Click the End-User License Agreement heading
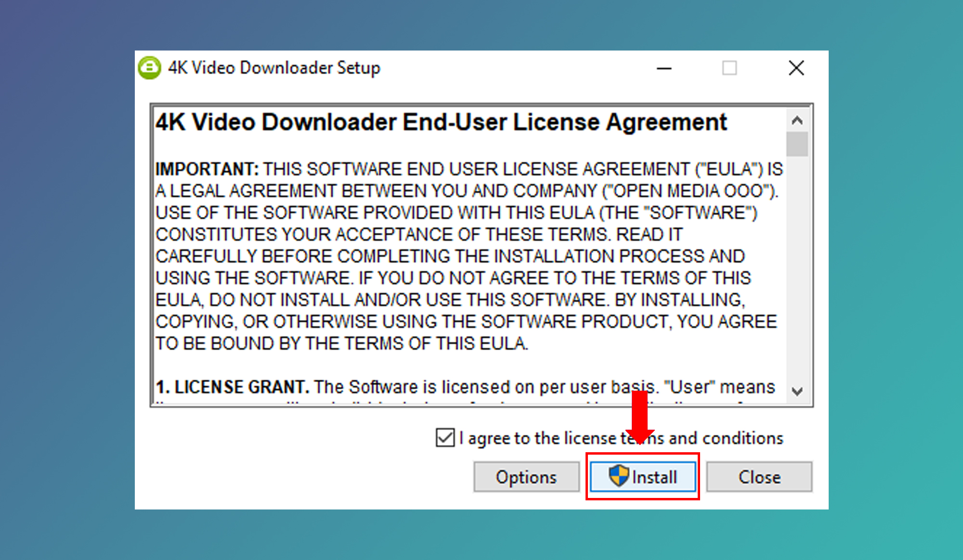Image resolution: width=963 pixels, height=560 pixels. (441, 122)
